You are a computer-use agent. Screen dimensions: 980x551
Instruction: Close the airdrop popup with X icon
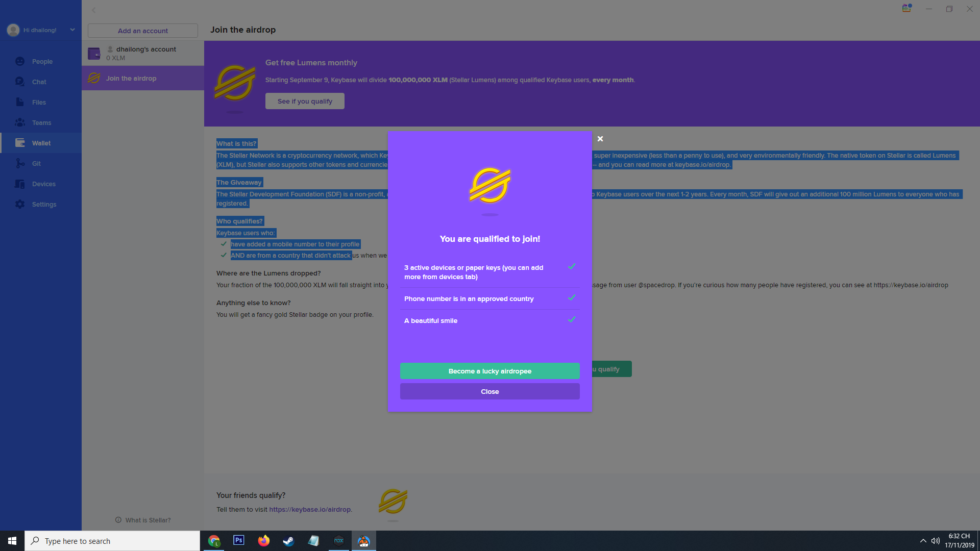pos(600,139)
